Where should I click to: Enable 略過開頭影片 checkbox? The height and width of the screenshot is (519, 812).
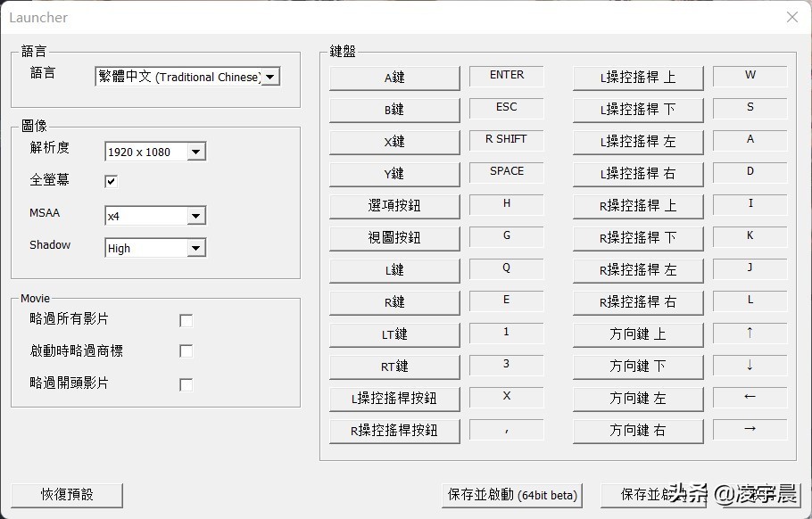point(186,384)
